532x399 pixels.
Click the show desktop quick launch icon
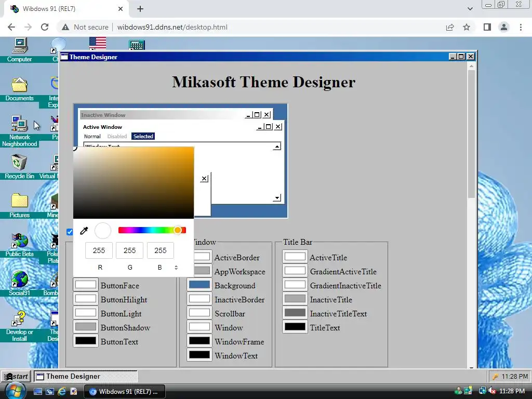tap(37, 391)
